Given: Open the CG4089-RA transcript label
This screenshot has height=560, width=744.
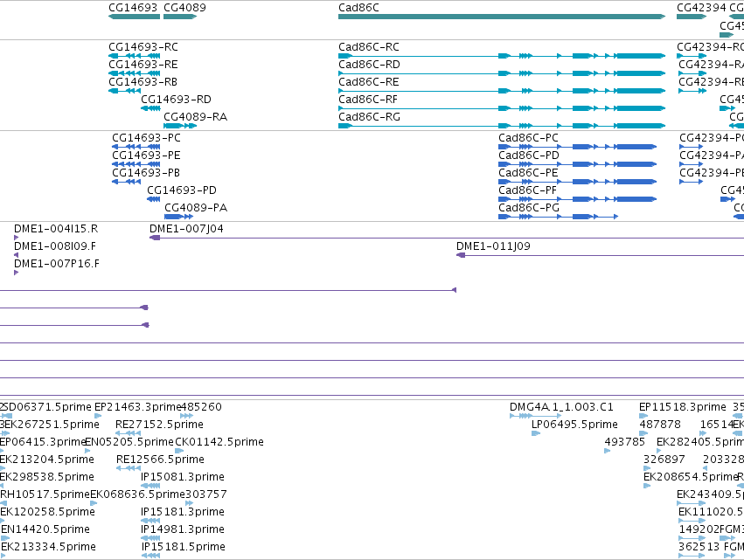Looking at the screenshot, I should (x=196, y=117).
